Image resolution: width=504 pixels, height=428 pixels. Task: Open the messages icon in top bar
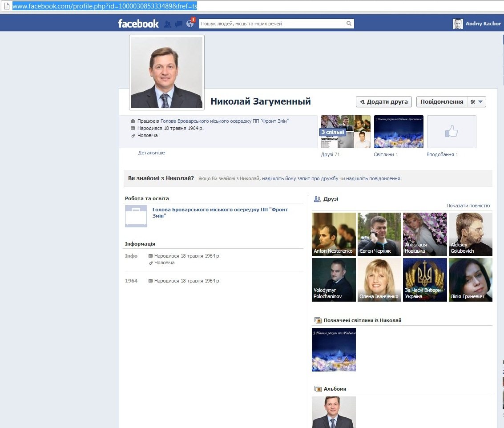point(179,24)
